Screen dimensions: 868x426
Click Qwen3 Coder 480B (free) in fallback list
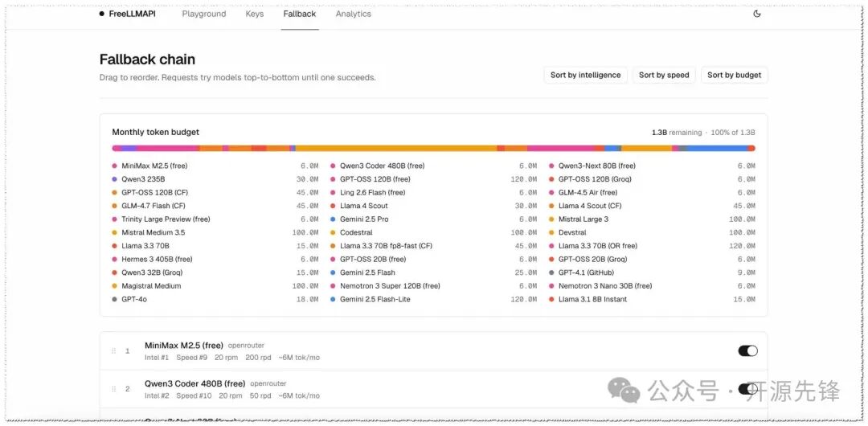click(194, 383)
